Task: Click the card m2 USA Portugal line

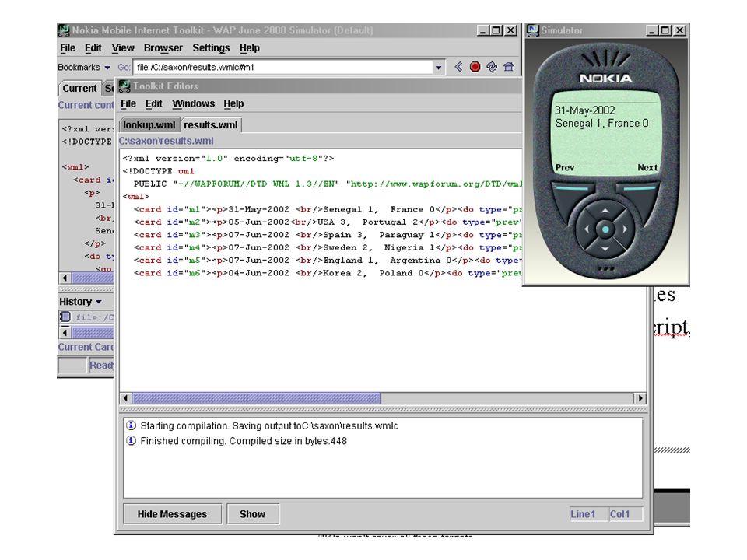Action: pyautogui.click(x=328, y=222)
